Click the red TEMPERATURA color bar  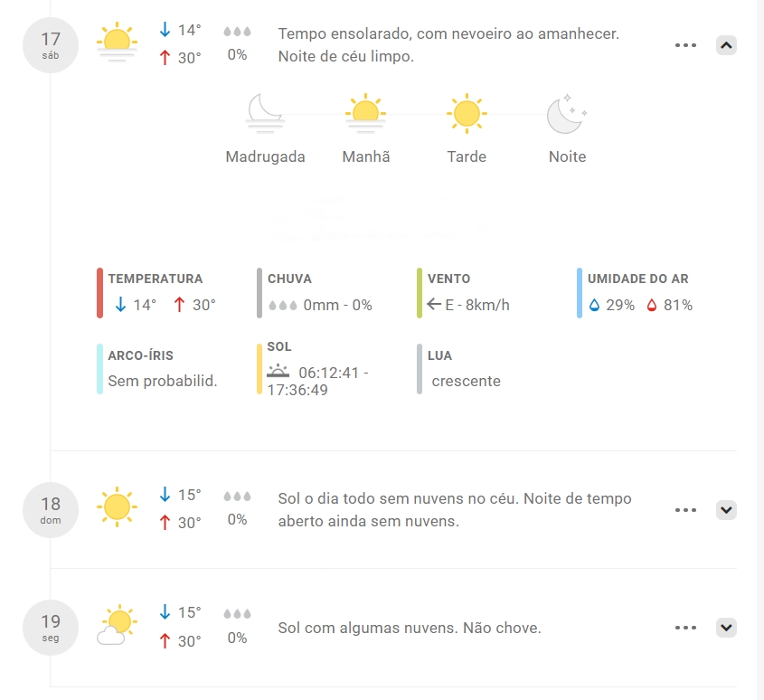[x=99, y=293]
